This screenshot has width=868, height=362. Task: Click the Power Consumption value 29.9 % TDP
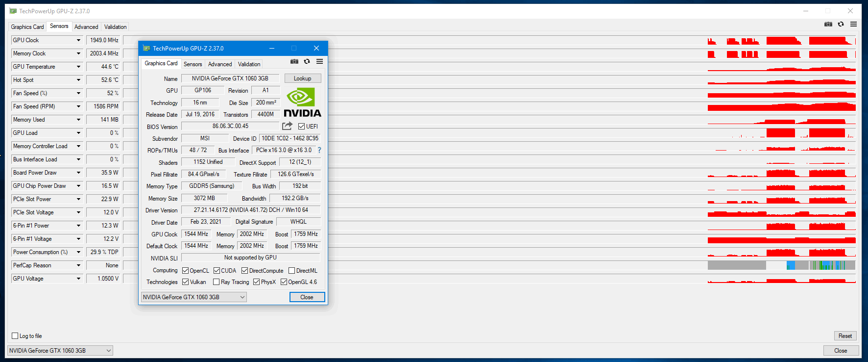tap(103, 252)
